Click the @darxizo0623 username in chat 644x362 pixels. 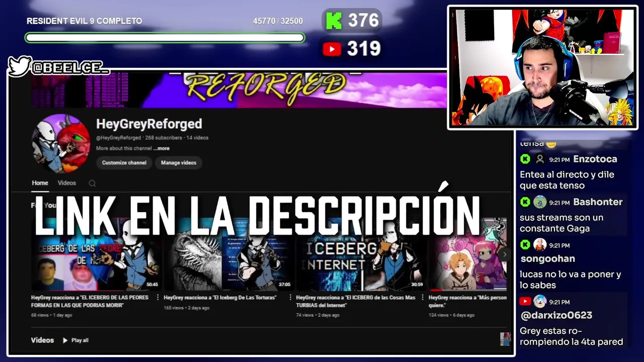(x=556, y=316)
